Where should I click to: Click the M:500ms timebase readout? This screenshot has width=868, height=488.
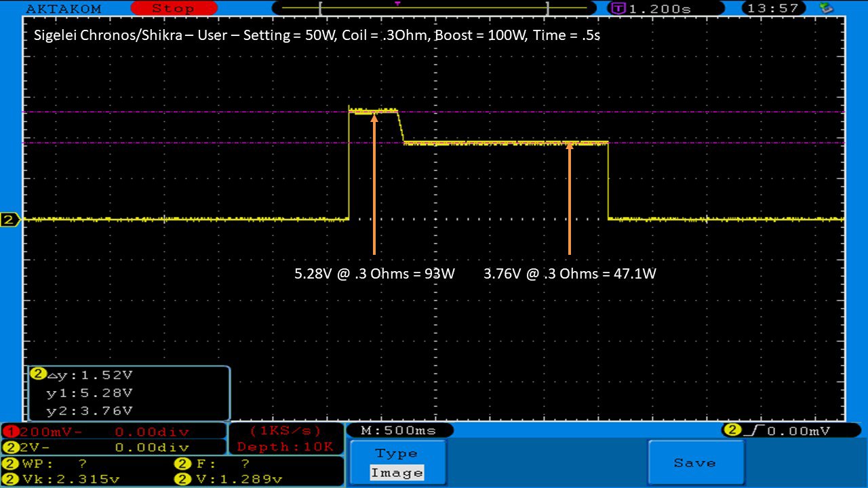[399, 430]
